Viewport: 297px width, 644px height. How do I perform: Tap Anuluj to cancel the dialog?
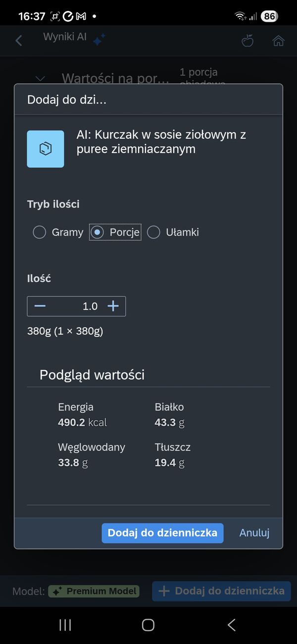click(254, 533)
